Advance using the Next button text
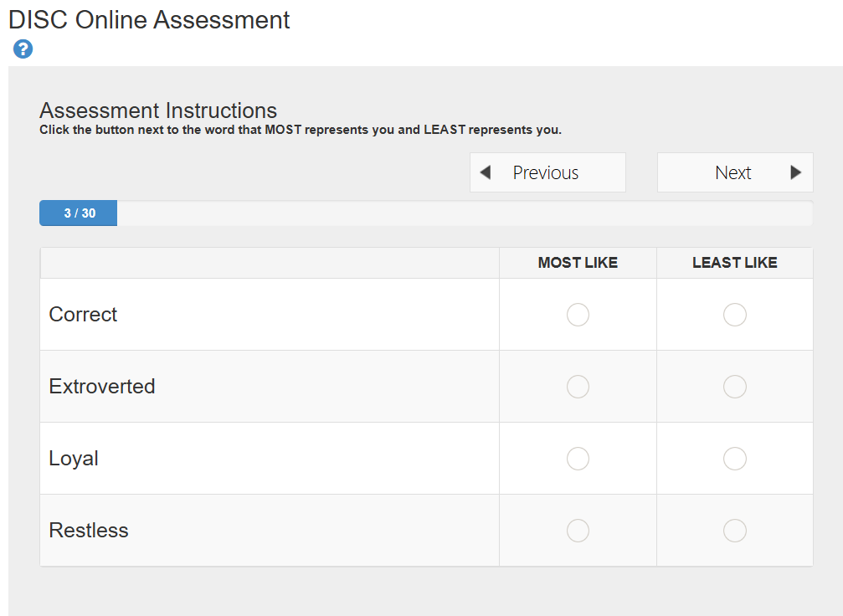This screenshot has width=843, height=616. coord(732,172)
